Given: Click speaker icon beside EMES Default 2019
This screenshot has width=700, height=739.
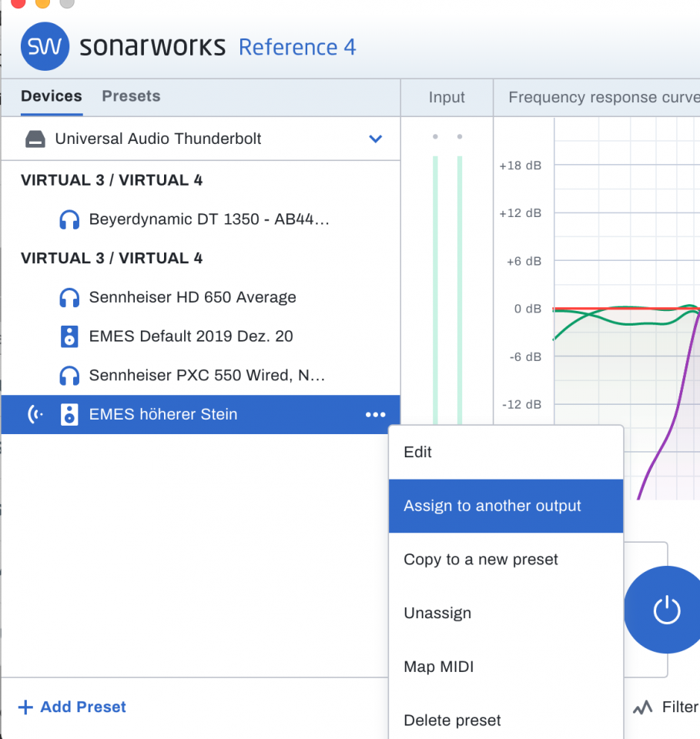Looking at the screenshot, I should (69, 336).
